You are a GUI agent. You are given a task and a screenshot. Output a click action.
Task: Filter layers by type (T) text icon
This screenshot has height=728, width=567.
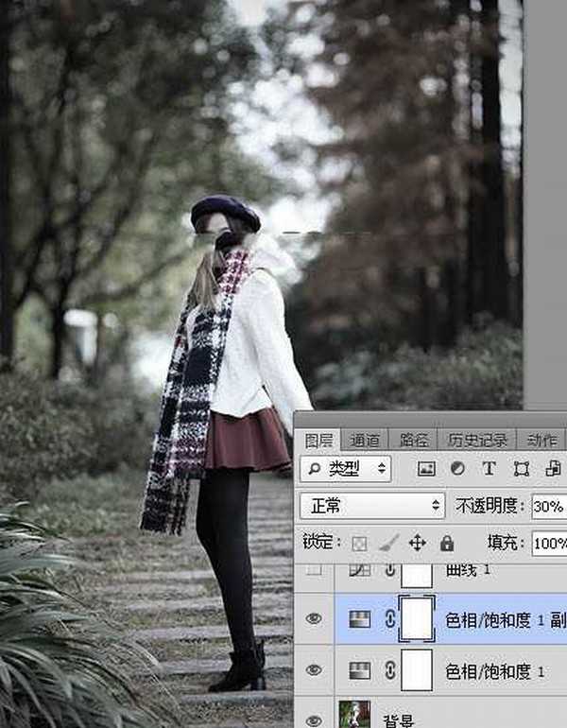pos(489,468)
